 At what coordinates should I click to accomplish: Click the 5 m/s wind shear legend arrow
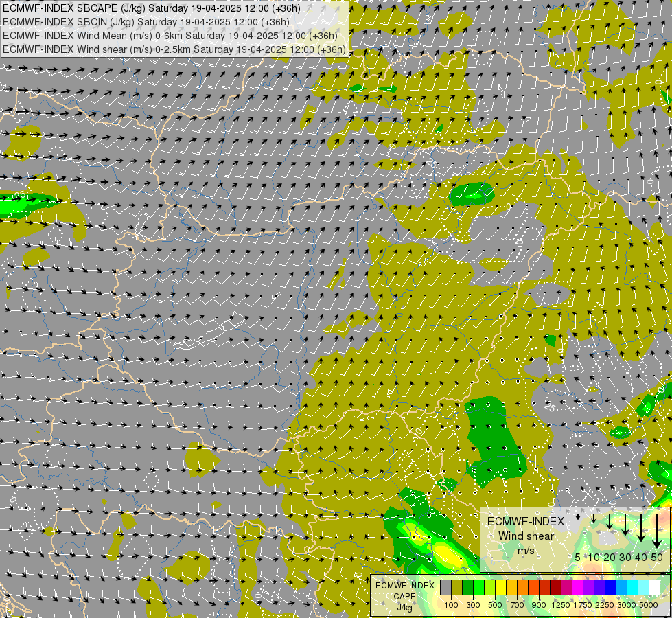tap(578, 517)
